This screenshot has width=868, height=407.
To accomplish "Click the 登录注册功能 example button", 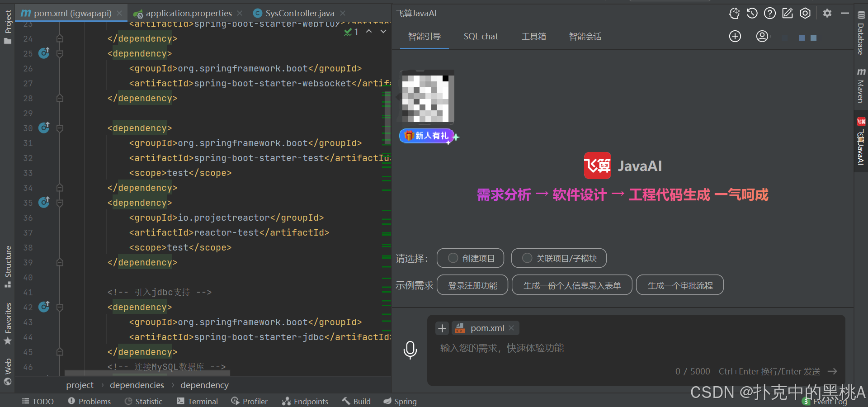I will coord(472,285).
